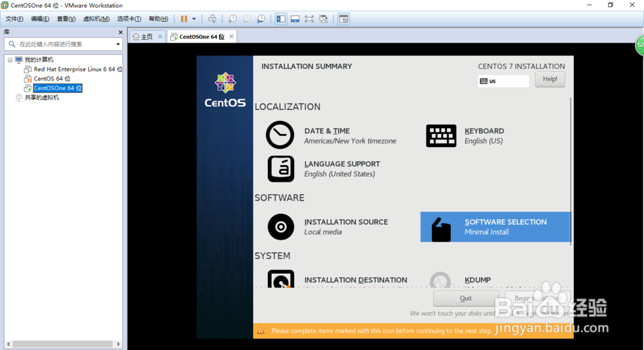Click the paused CentOS 64 位 VM icon
Viewport: 644px width, 350px height.
point(28,79)
